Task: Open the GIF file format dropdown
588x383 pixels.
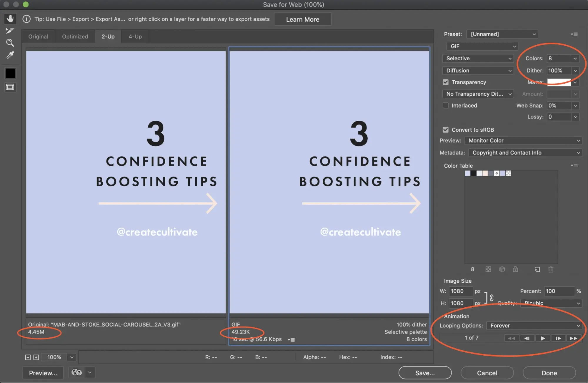Action: (x=482, y=46)
